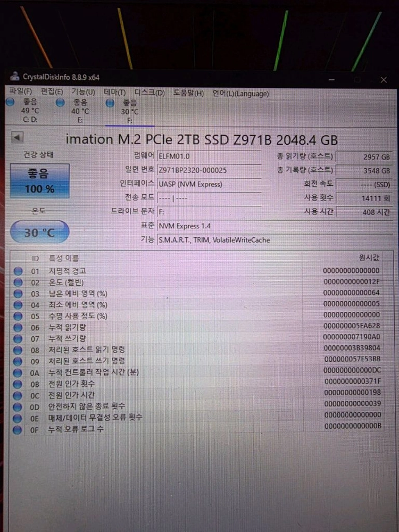Click the interface field UASP (NVM Express)
399x532 pixels.
tap(209, 184)
